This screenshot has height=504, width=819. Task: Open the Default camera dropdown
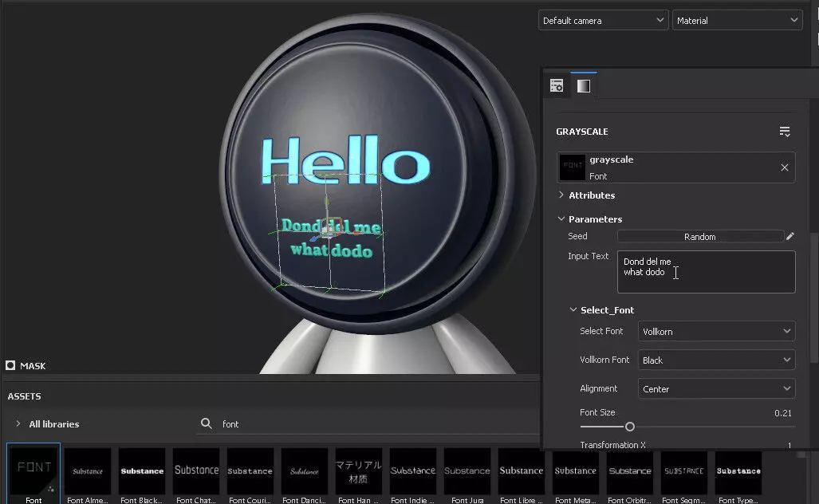603,21
